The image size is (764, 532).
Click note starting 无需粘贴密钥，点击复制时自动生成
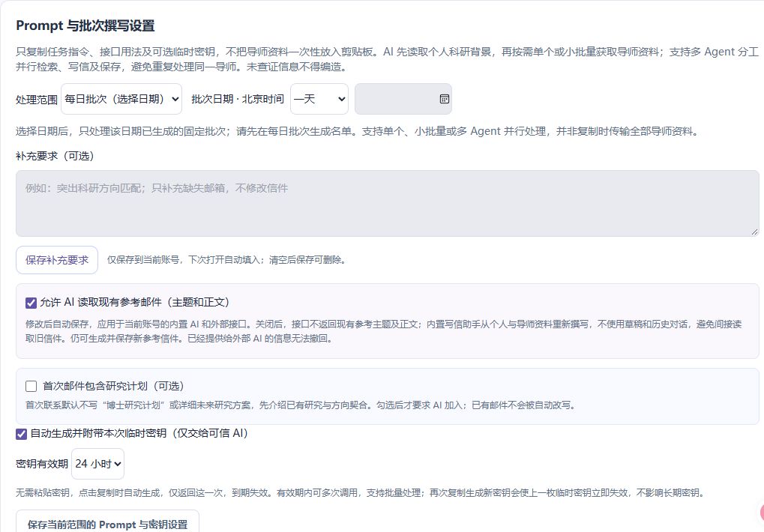361,493
